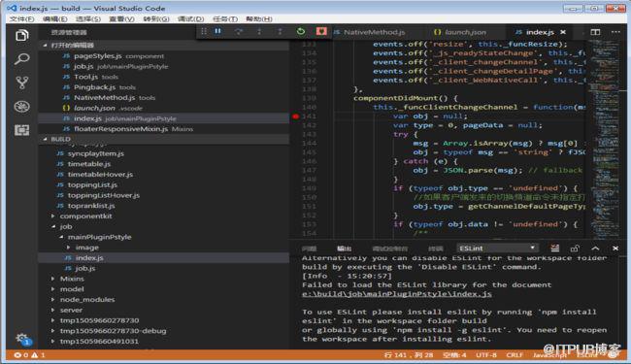Click the debug Step Into button

point(259,31)
